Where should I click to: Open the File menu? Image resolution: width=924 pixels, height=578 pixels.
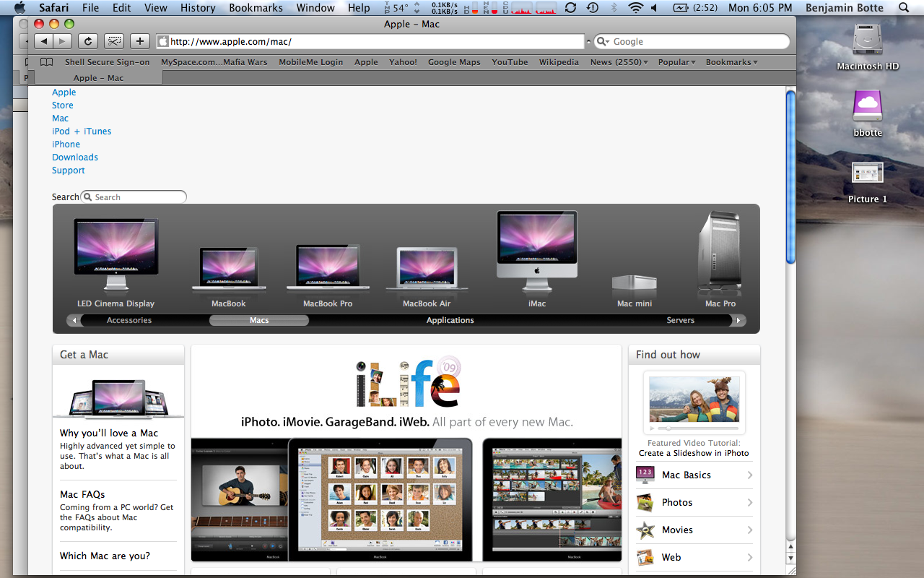pyautogui.click(x=91, y=8)
